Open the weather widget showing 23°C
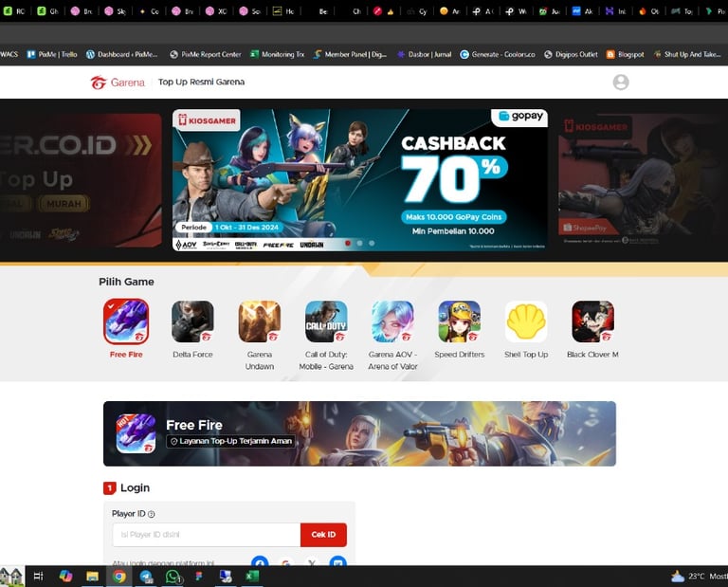Screen dimensions: 728x587 pyautogui.click(x=699, y=577)
